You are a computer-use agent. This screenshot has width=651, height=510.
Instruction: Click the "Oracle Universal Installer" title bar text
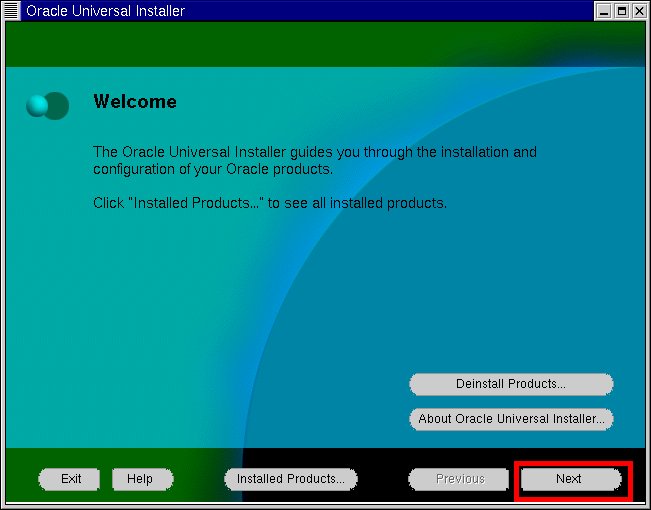click(x=105, y=11)
